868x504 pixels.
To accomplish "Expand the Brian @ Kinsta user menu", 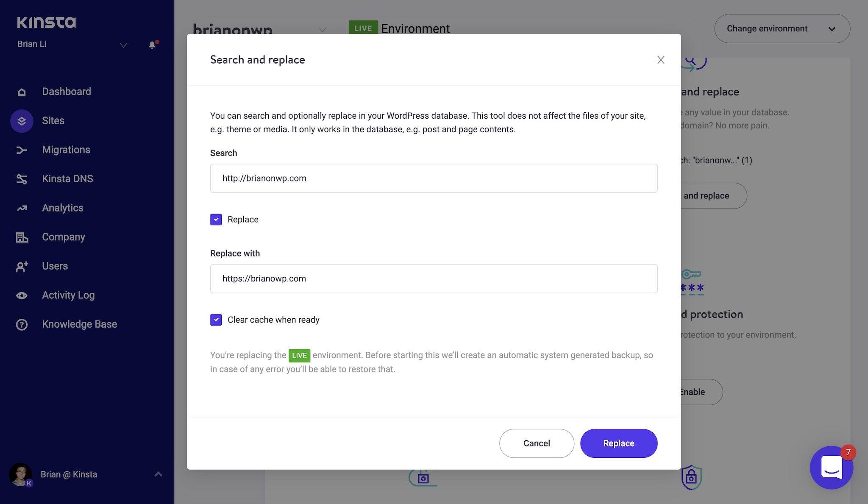I will (158, 474).
